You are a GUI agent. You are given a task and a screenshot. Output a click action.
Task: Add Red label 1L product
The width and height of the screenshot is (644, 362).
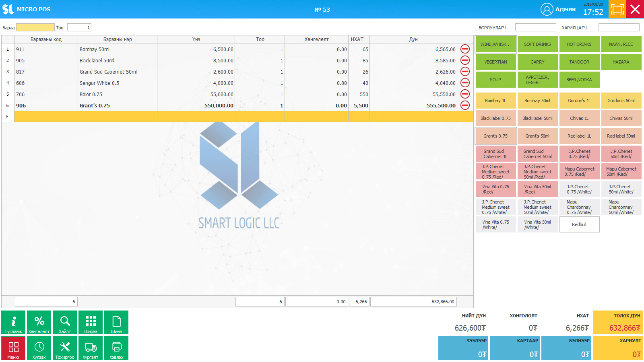click(x=579, y=136)
